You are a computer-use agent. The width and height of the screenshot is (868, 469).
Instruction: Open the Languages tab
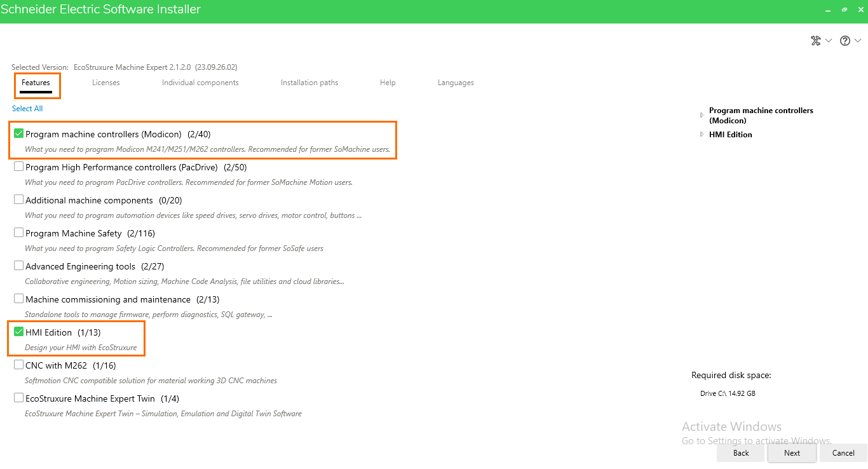click(456, 83)
